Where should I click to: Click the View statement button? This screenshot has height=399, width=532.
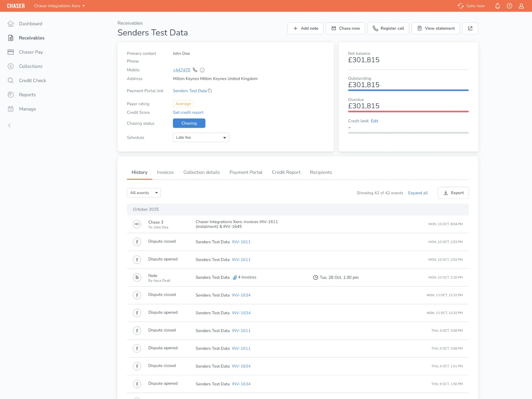point(436,28)
